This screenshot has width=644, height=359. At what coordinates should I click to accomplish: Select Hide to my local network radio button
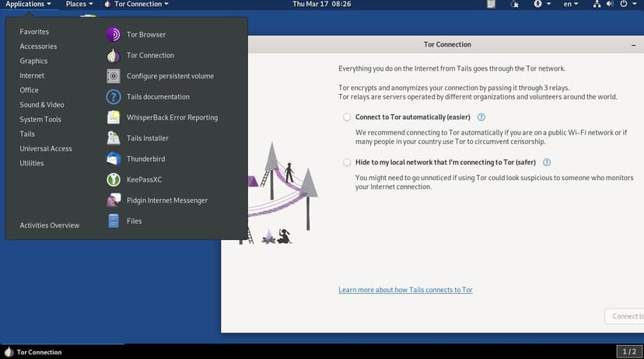coord(347,162)
